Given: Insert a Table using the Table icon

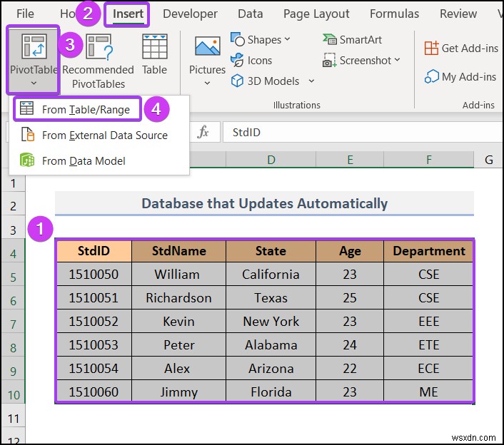Looking at the screenshot, I should coord(155,46).
